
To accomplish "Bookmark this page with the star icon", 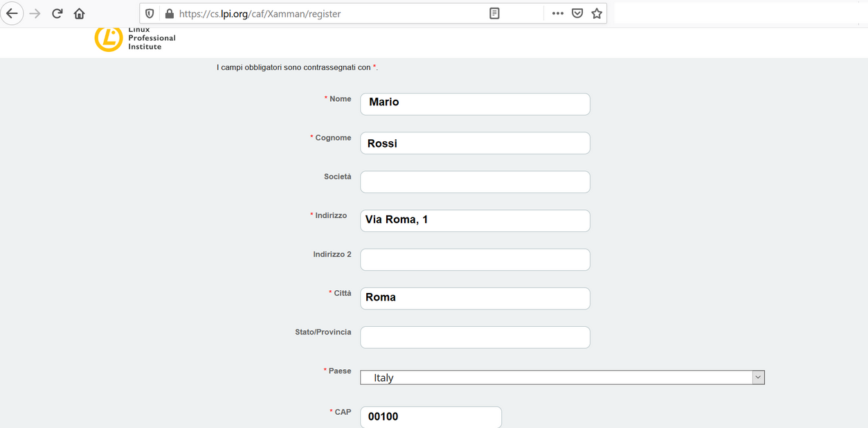I will (597, 14).
